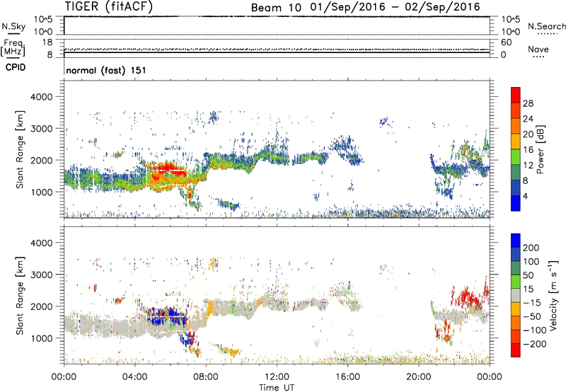Click the 100 value on Velocity colorbar
Screen dimensions: 566x392
click(x=531, y=261)
